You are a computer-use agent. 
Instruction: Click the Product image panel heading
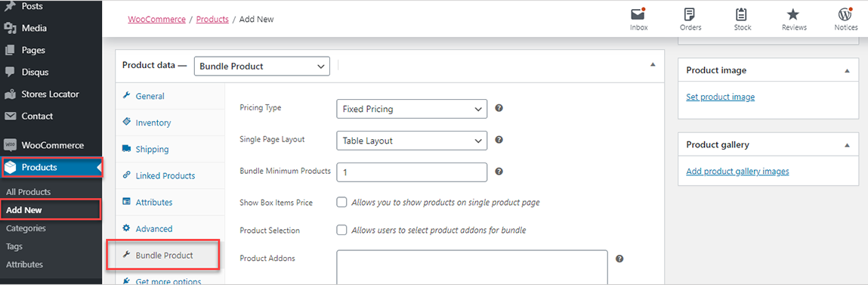pyautogui.click(x=716, y=70)
